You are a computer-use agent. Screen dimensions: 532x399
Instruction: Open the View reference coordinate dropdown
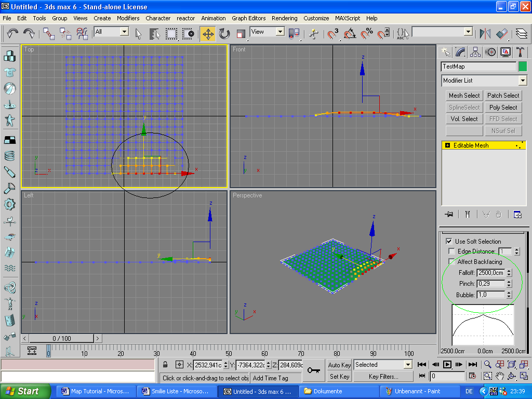click(x=280, y=32)
